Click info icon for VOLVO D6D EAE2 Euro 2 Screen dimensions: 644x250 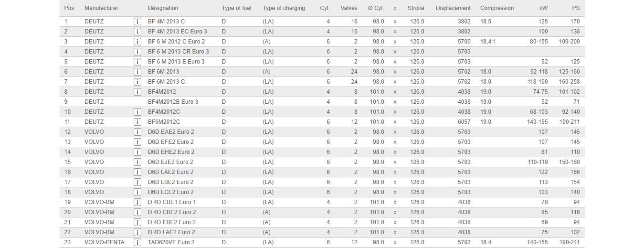click(137, 132)
